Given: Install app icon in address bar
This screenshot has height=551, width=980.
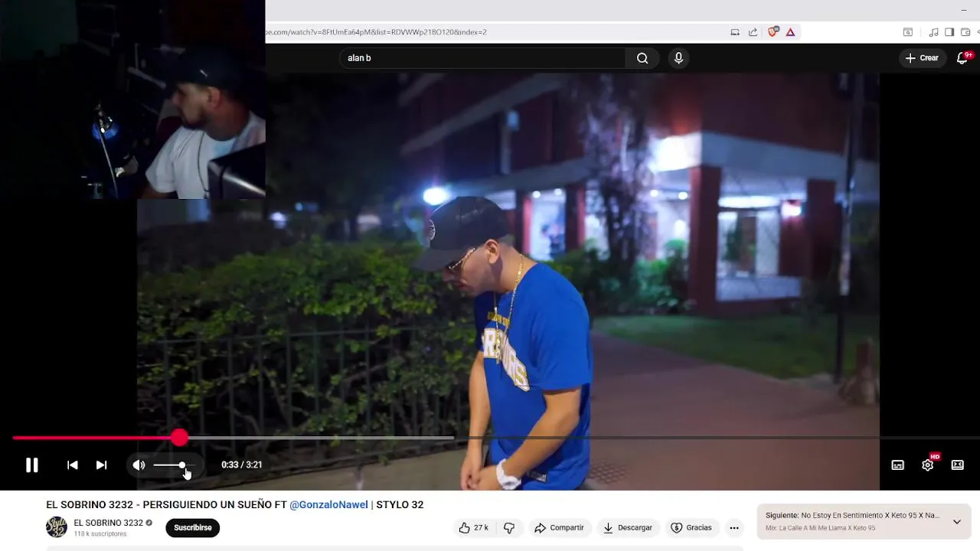Looking at the screenshot, I should tap(735, 32).
